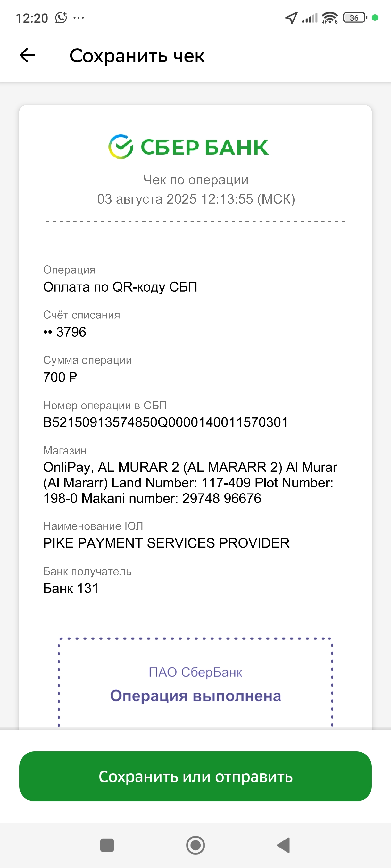391x868 pixels.
Task: Click the 'Сохранить или отправить' button
Action: [195, 776]
